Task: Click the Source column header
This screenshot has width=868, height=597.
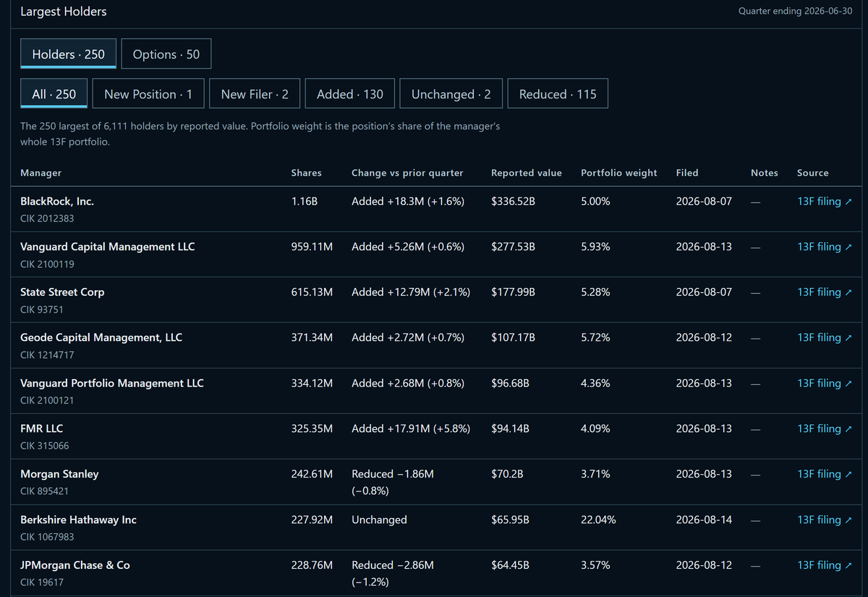Action: point(813,173)
